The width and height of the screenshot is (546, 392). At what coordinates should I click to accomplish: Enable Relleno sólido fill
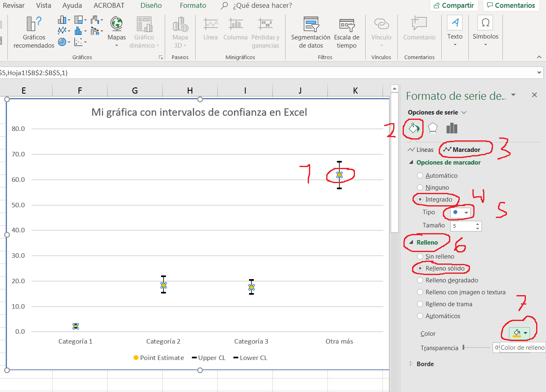(x=420, y=268)
